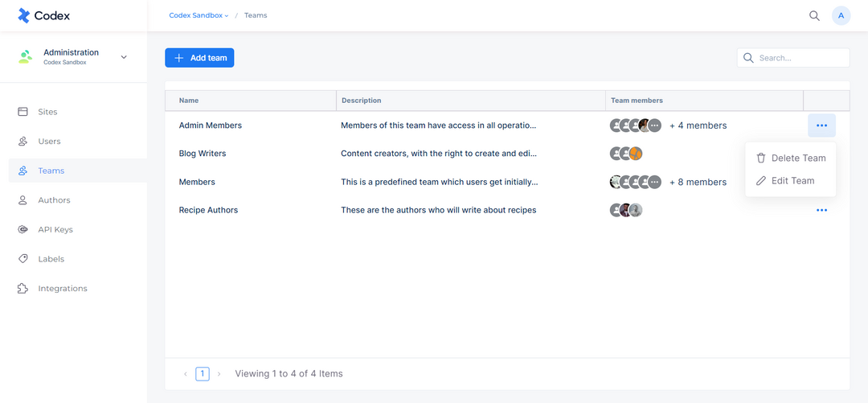Image resolution: width=868 pixels, height=403 pixels.
Task: Go to the next page arrow
Action: (x=219, y=374)
